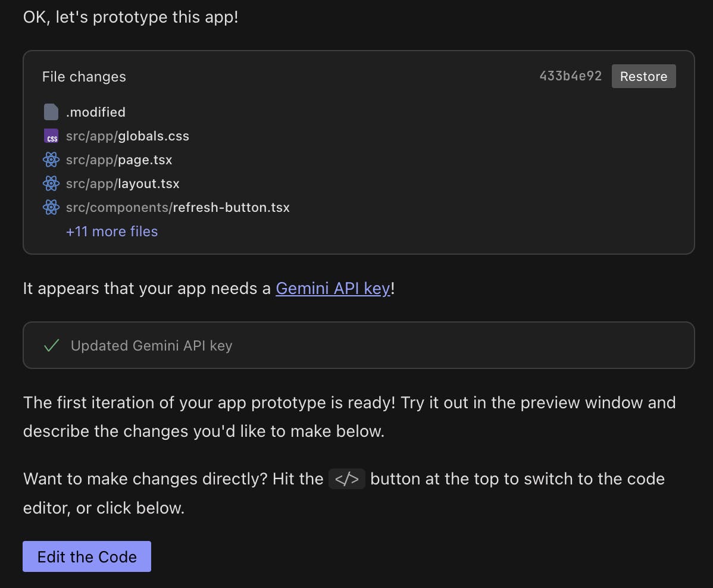
Task: Click the commit hash 433b4e92
Action: coord(570,76)
